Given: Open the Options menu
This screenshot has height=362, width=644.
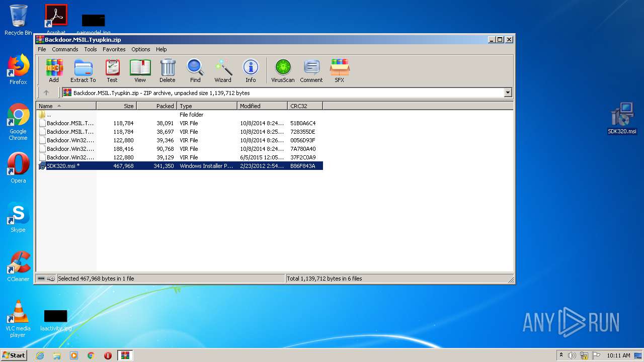Looking at the screenshot, I should click(x=141, y=49).
